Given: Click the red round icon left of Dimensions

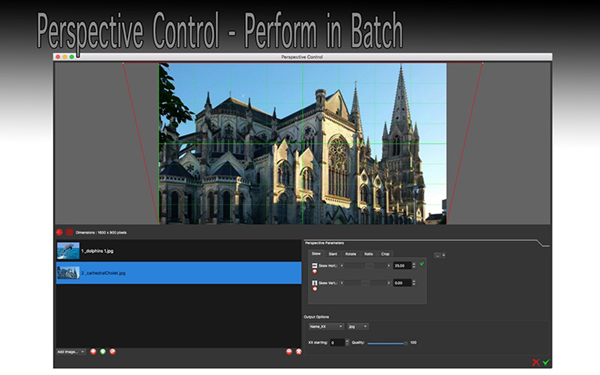Looking at the screenshot, I should (59, 232).
